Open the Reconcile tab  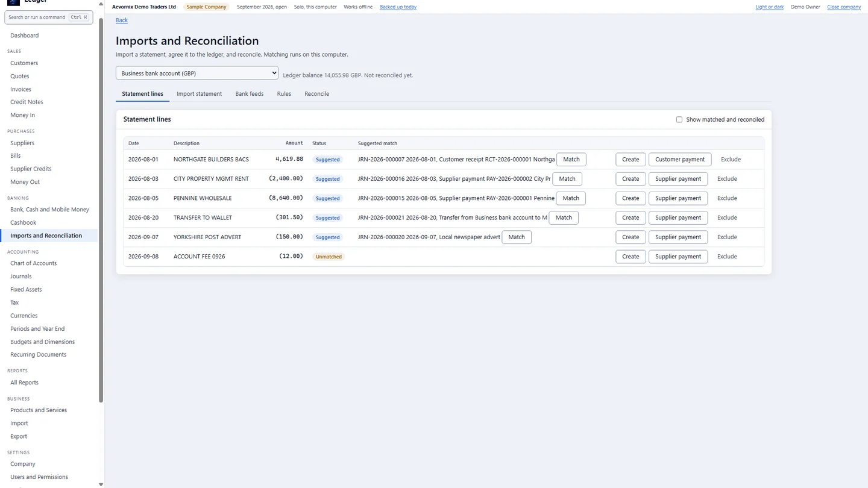coord(316,94)
